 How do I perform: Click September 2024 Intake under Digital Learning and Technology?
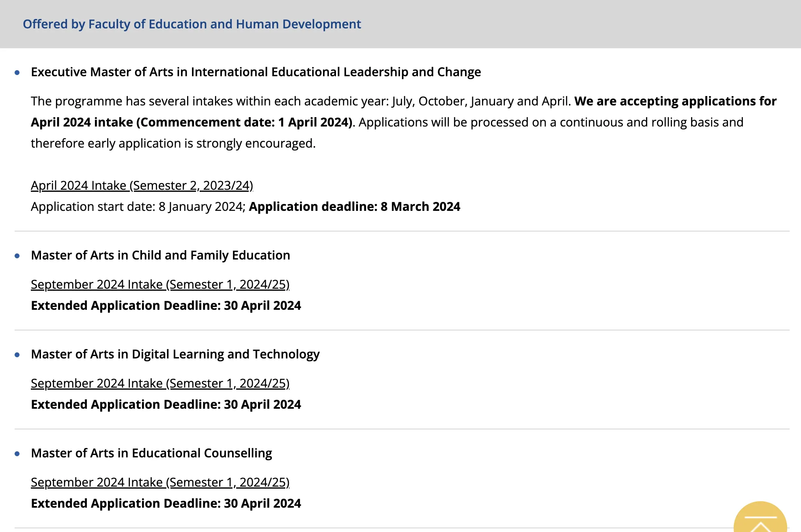point(160,384)
